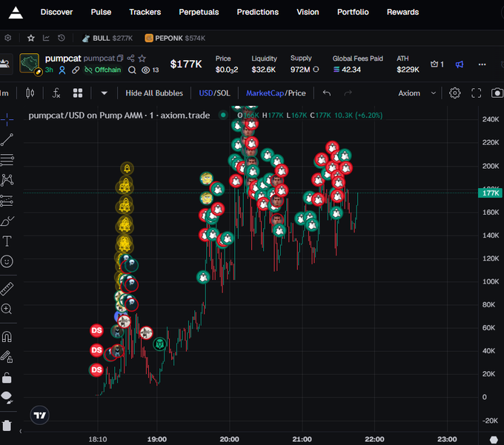Click the green status dot near chart title

pos(223,115)
